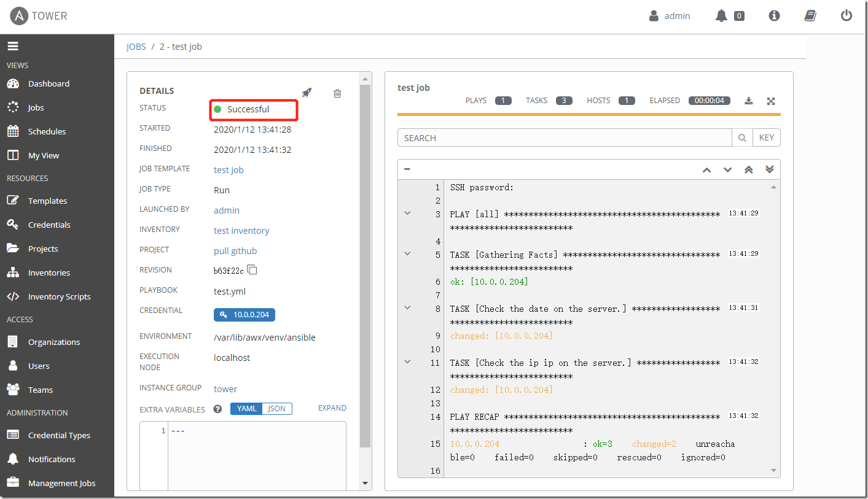
Task: Click the Ansible Tower logo
Action: coord(39,16)
